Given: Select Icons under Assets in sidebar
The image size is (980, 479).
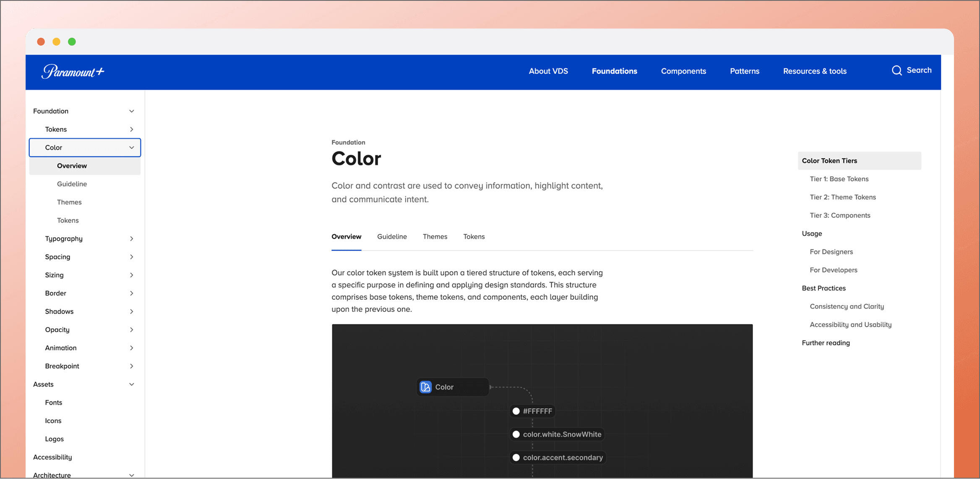Looking at the screenshot, I should pos(53,421).
